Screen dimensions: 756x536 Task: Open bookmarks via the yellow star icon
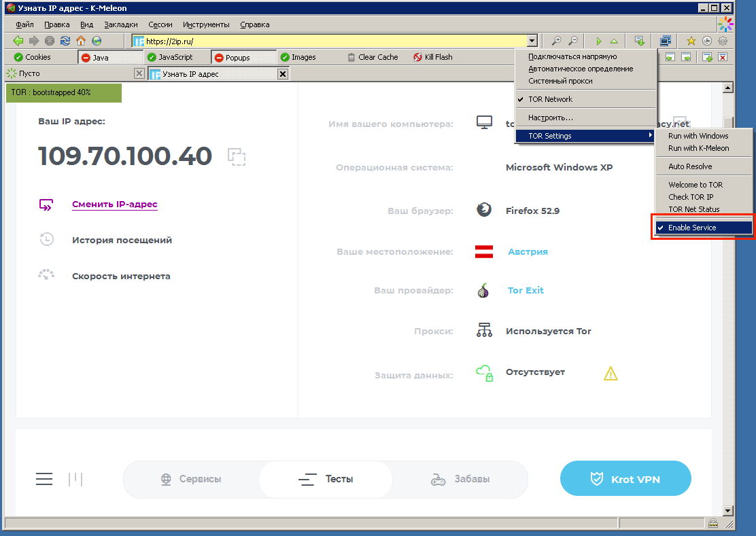691,41
